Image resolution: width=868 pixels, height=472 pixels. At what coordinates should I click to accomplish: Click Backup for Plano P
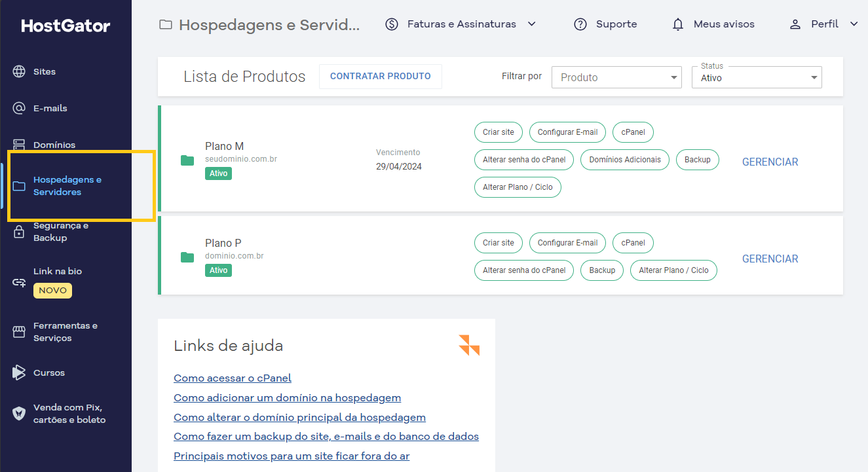pos(602,270)
